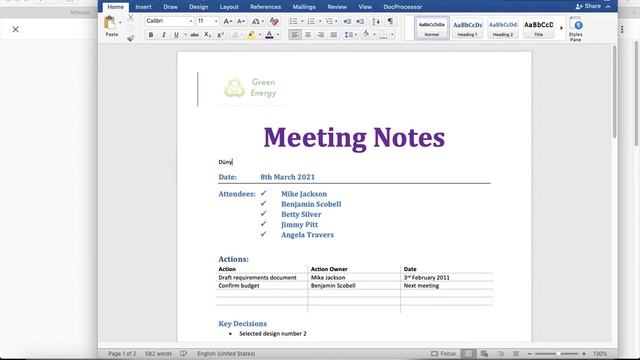Switch to the View tab
This screenshot has width=640, height=360.
[365, 7]
